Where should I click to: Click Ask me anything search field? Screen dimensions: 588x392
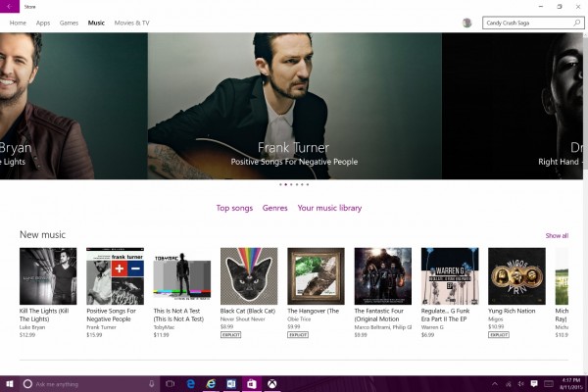pos(90,384)
